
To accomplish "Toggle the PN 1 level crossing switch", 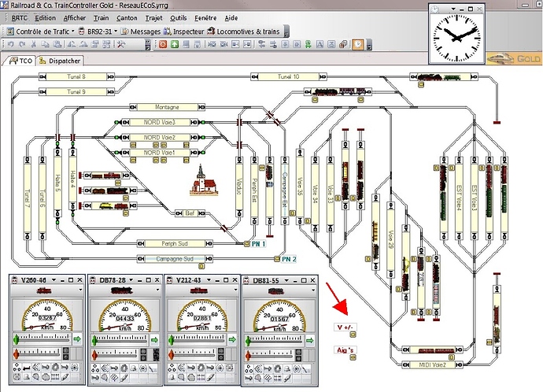I will click(x=246, y=244).
